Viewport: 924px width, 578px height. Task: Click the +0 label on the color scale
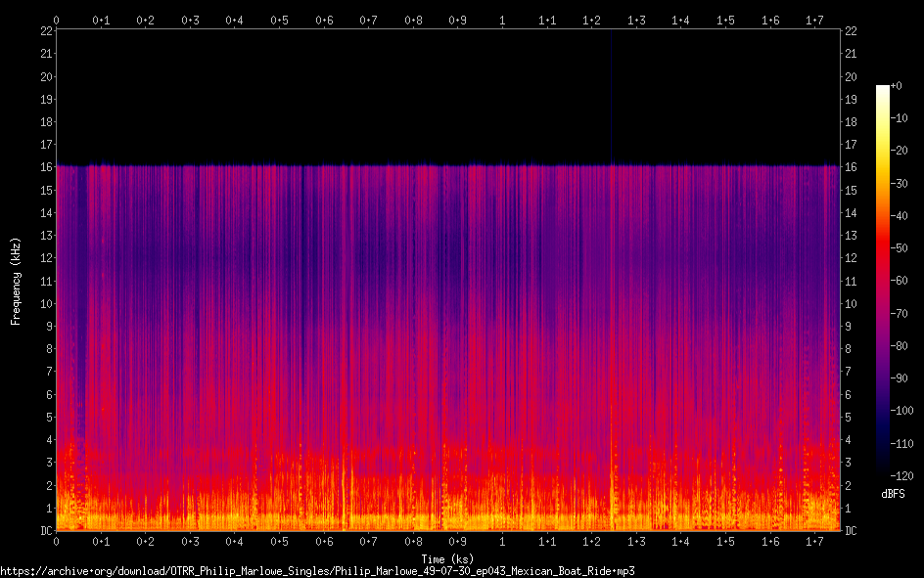(899, 86)
